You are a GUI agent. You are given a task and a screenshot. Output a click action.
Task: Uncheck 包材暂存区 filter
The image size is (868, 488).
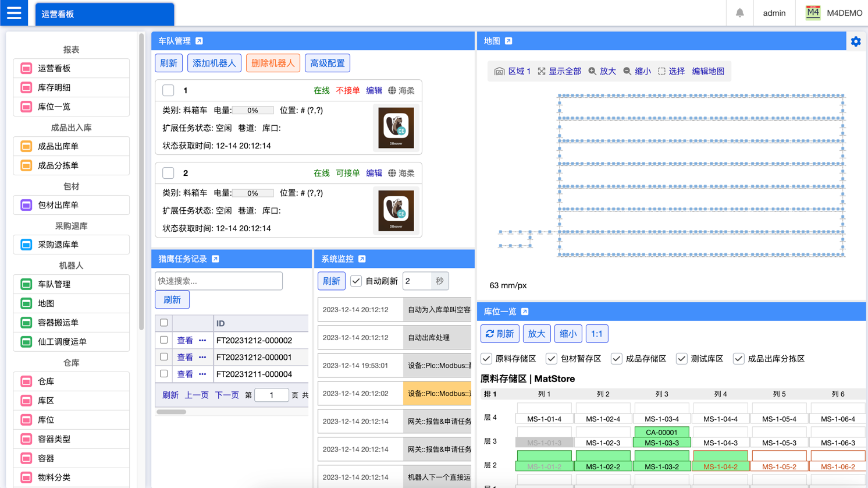552,359
